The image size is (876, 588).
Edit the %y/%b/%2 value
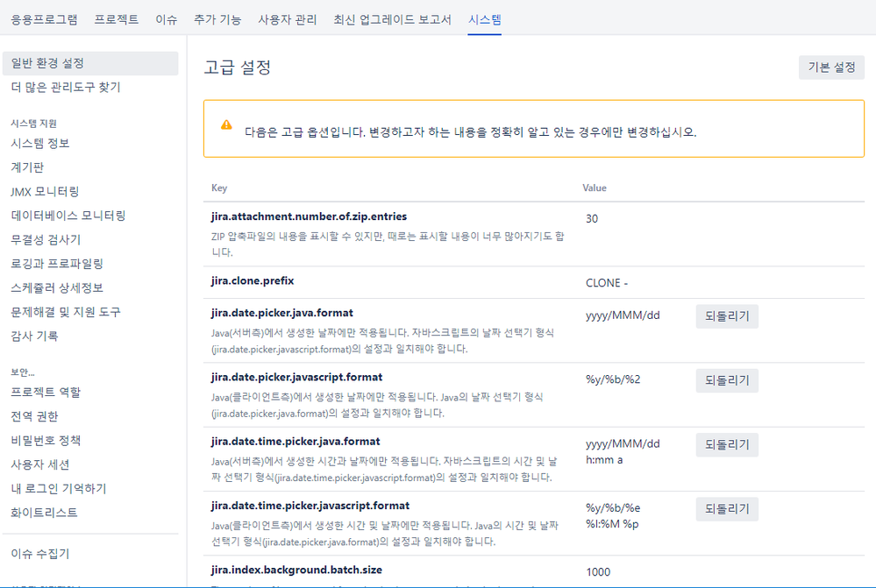tap(613, 379)
